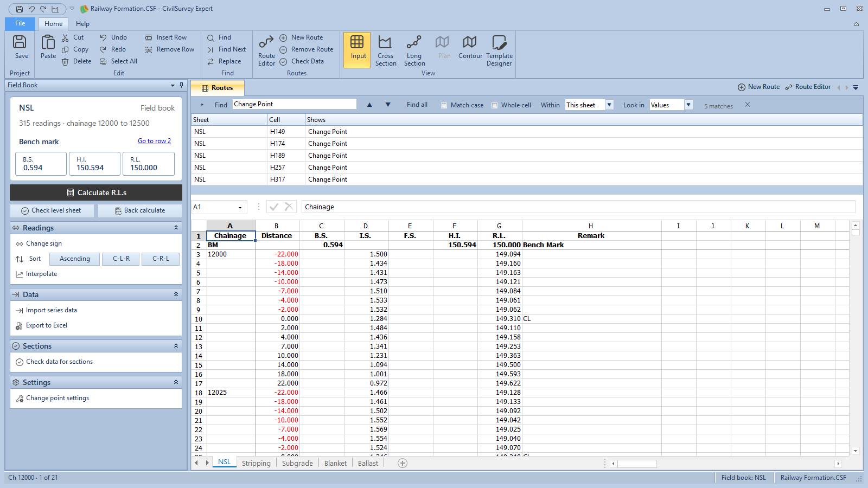Screen dimensions: 868x488
Task: Click the horizontal sheet scrollbar thumb
Action: tap(637, 464)
